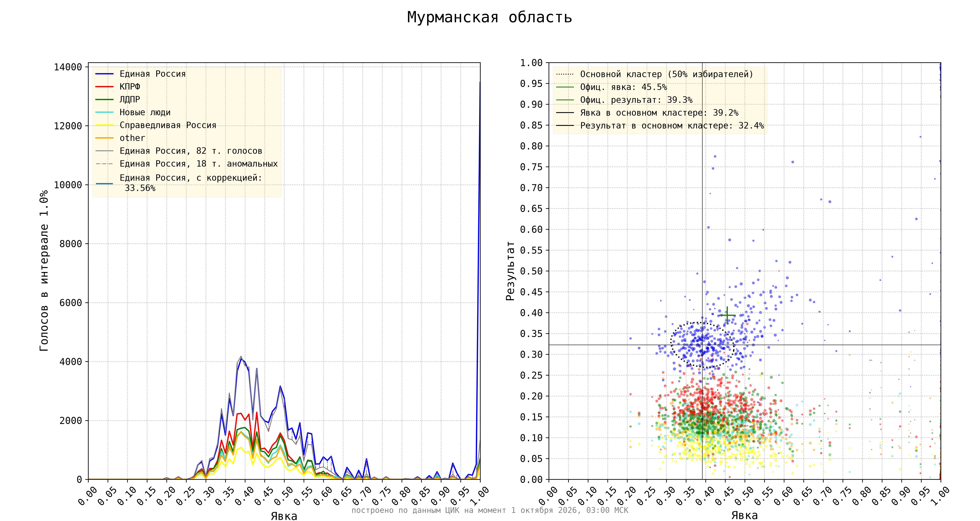Click the red КПРФ legend line swatch
The height and width of the screenshot is (521, 980).
104,87
